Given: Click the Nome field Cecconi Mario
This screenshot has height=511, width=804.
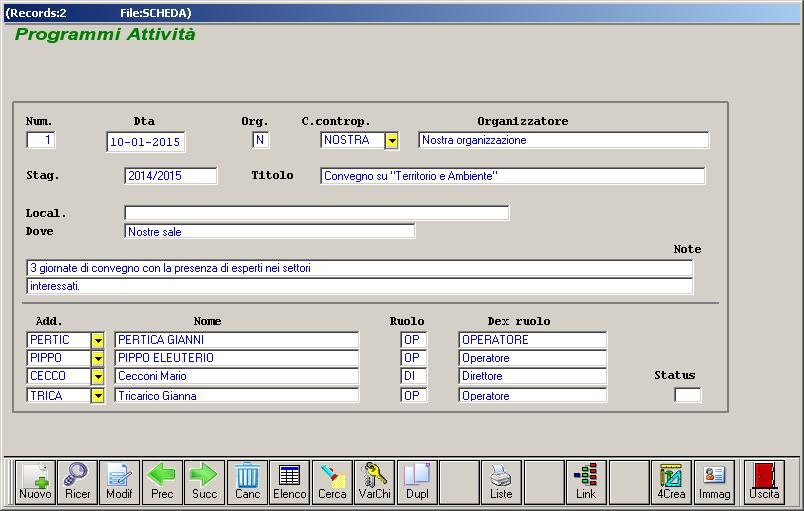Looking at the screenshot, I should click(236, 376).
